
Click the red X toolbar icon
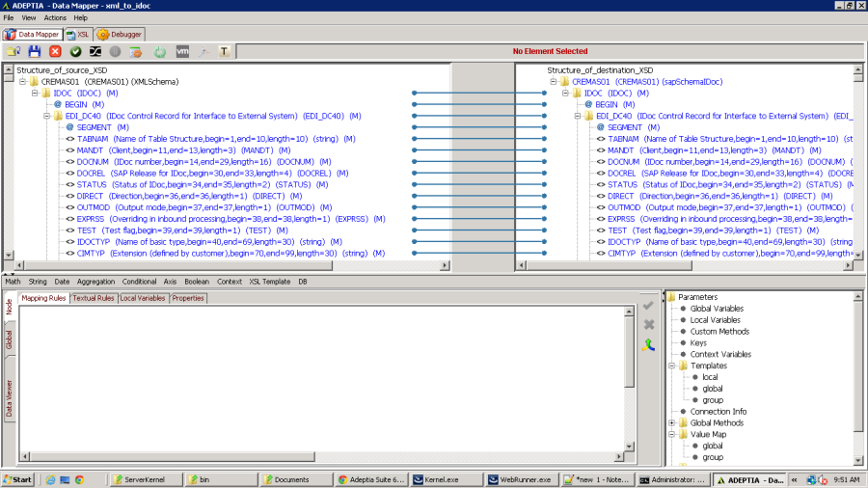coord(55,51)
